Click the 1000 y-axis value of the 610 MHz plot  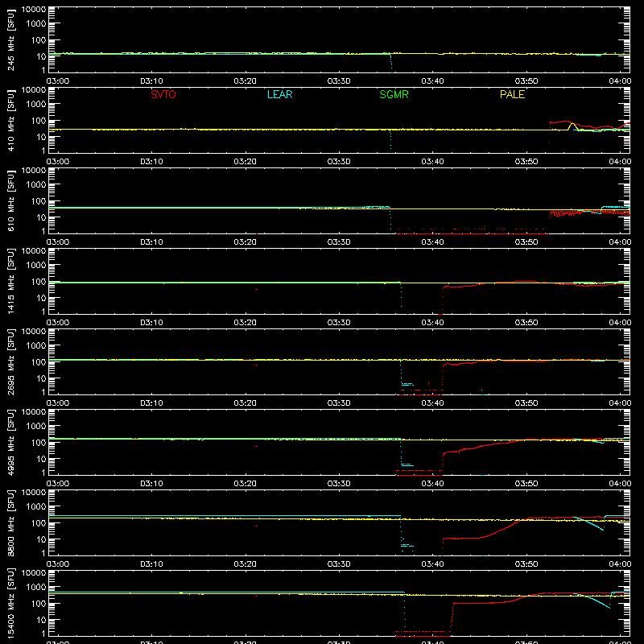(36, 185)
